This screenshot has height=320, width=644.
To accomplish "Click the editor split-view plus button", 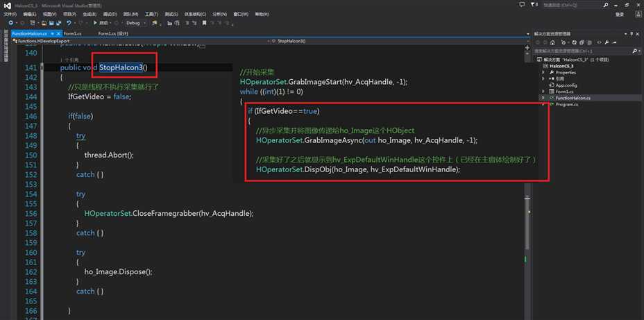I will (527, 48).
